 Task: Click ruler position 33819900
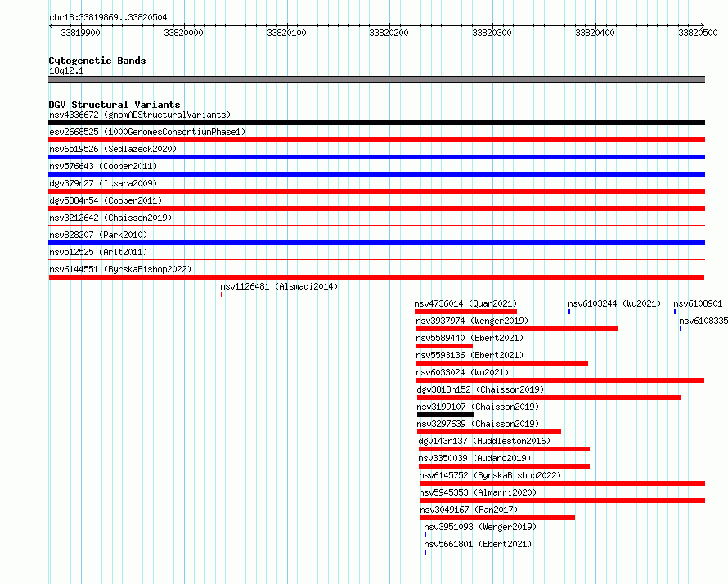(x=80, y=33)
